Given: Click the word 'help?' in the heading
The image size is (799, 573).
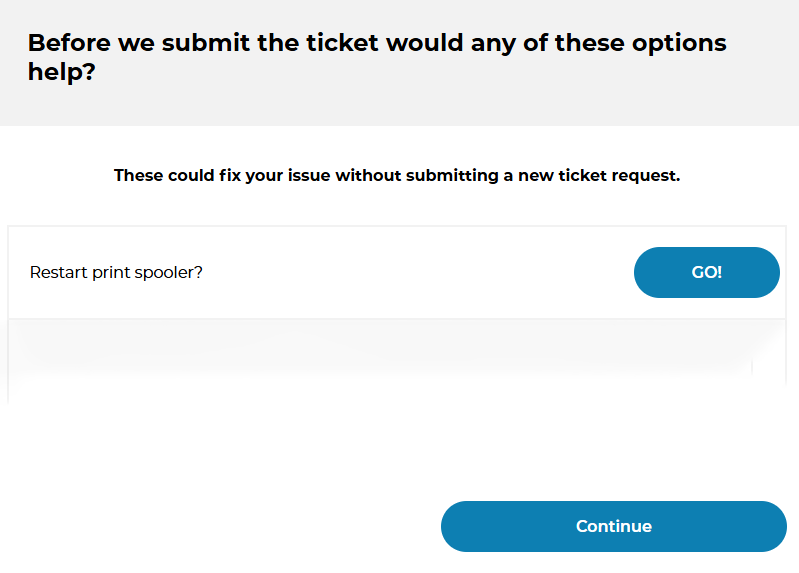Looking at the screenshot, I should (x=61, y=73).
